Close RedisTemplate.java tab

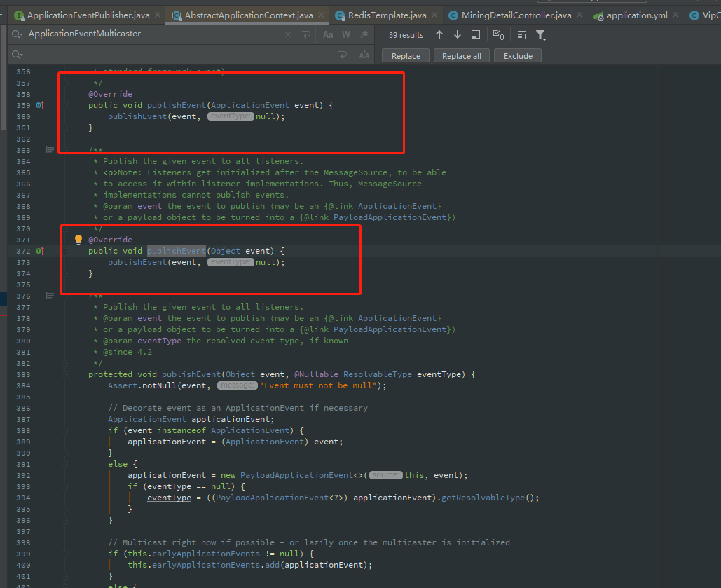pos(434,15)
